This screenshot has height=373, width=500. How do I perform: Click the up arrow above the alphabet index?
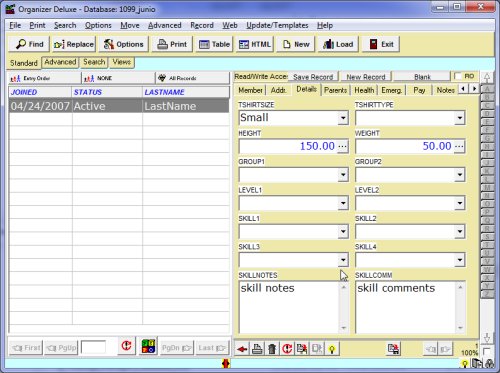(487, 78)
